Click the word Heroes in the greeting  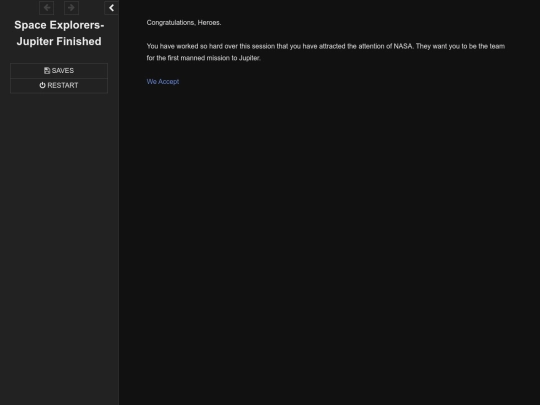pos(208,23)
